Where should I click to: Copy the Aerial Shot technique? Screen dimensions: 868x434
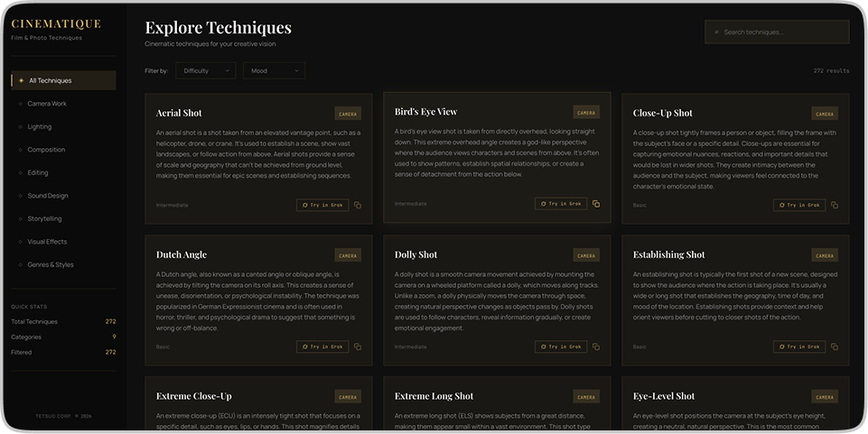coord(358,205)
